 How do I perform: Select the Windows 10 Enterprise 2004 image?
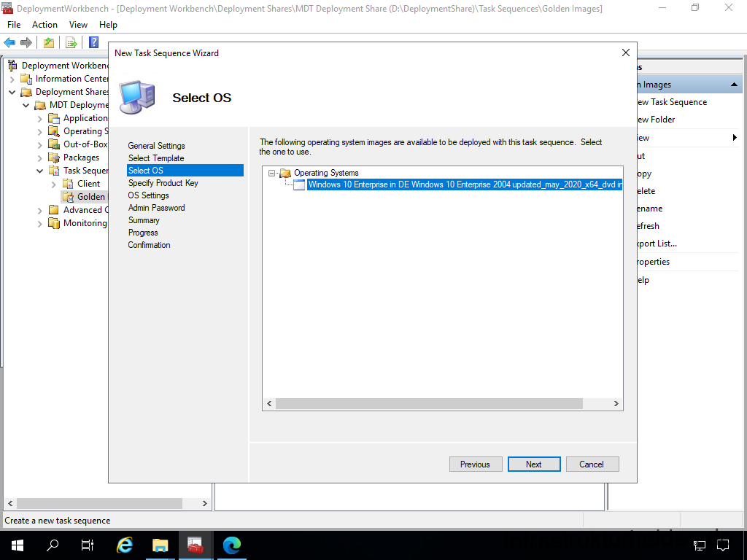465,184
